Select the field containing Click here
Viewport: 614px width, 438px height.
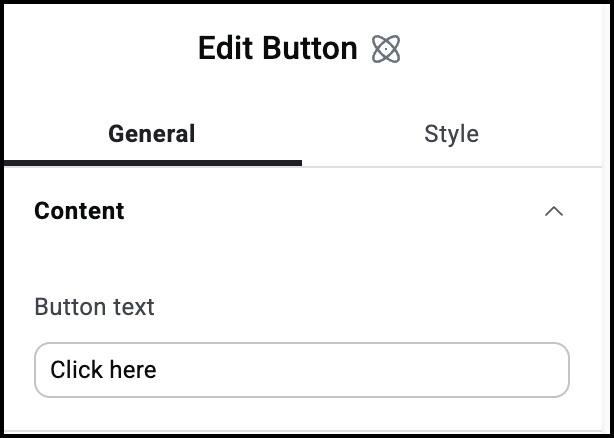(302, 370)
